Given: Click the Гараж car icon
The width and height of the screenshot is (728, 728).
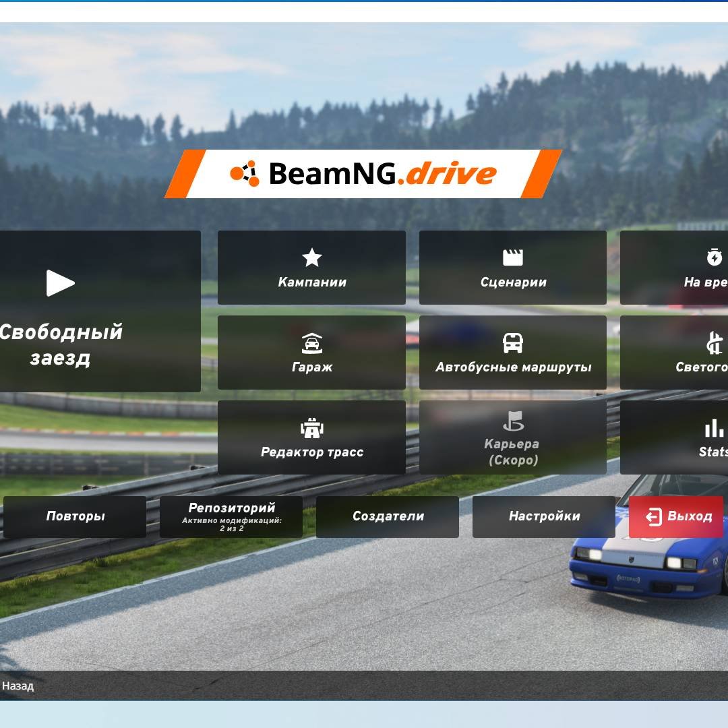Looking at the screenshot, I should [311, 343].
